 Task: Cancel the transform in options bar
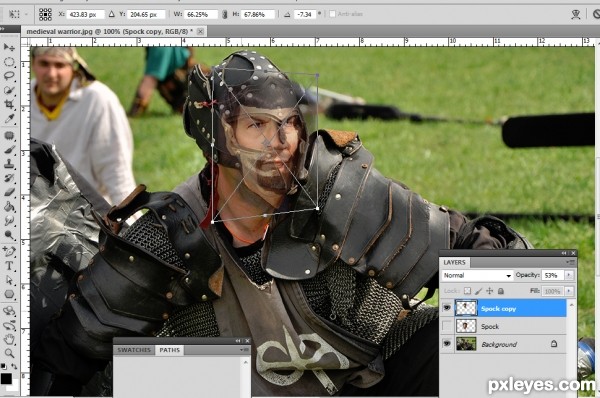tap(597, 15)
